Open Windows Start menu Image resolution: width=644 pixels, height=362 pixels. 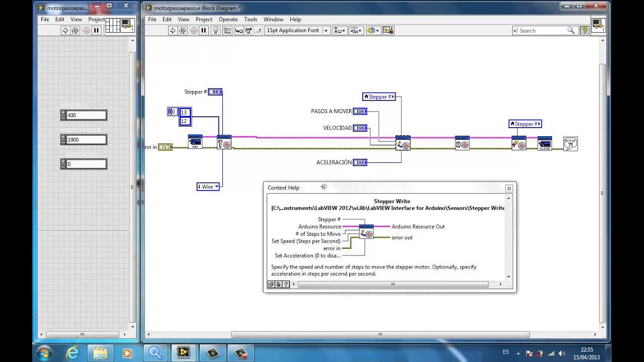(44, 352)
